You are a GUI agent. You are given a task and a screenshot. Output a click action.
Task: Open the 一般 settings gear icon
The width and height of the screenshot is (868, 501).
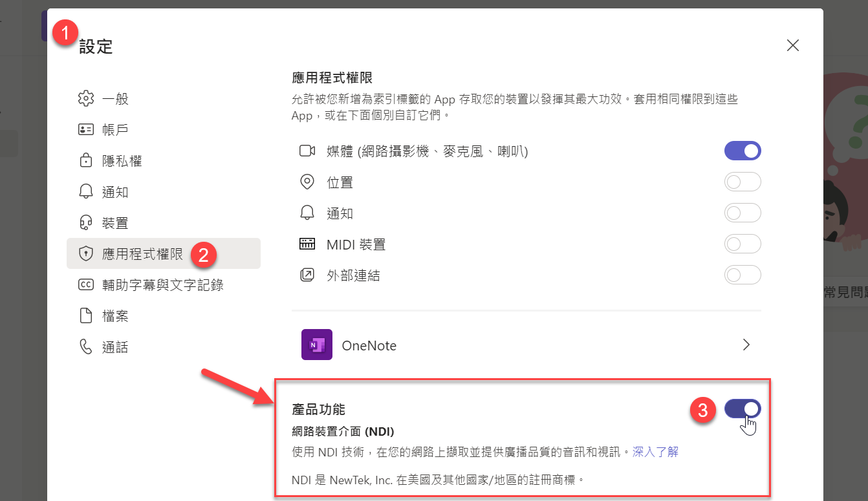pos(86,99)
